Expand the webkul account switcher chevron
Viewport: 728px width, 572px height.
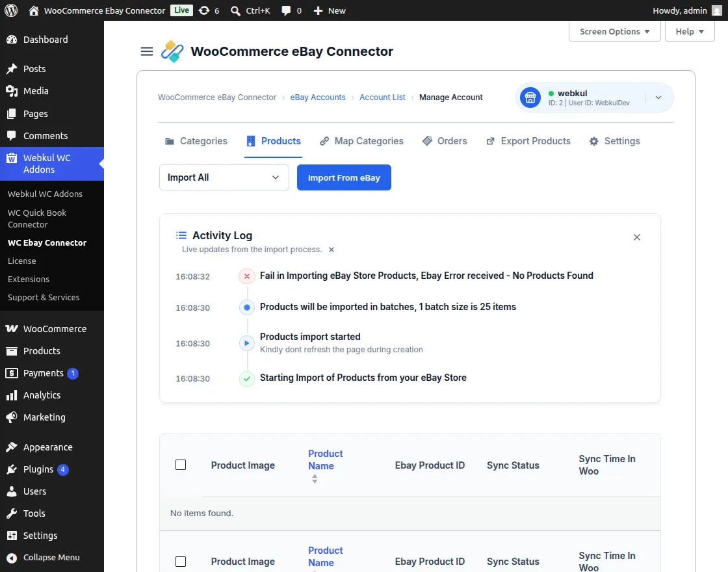pyautogui.click(x=658, y=97)
